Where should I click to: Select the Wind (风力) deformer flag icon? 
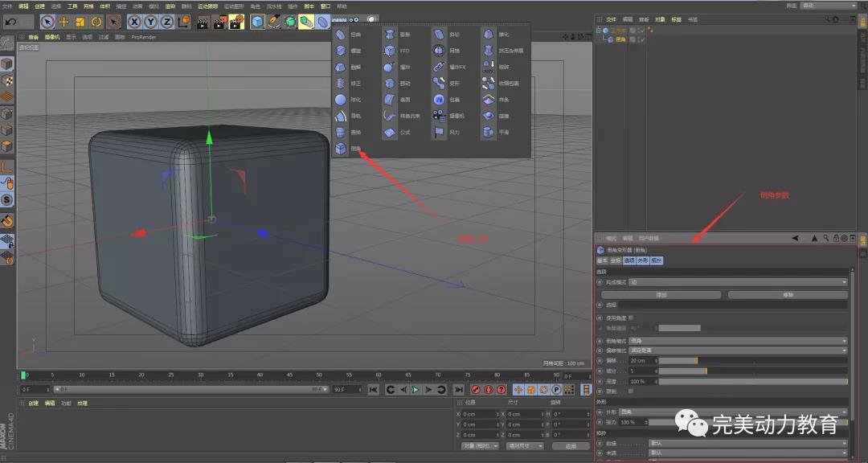[439, 132]
